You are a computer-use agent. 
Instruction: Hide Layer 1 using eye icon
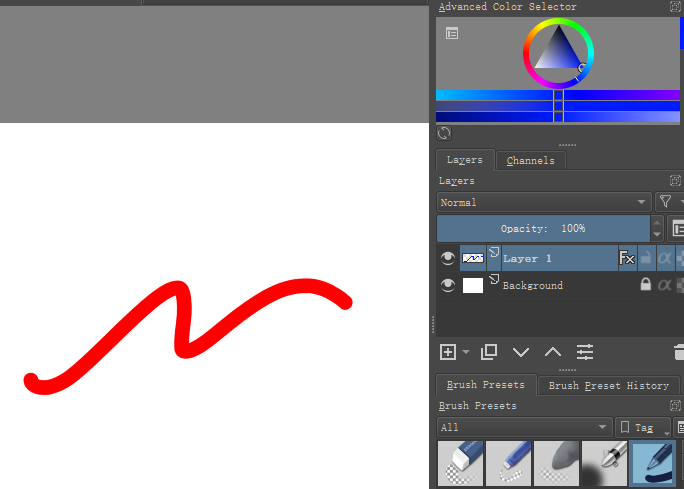click(x=448, y=258)
